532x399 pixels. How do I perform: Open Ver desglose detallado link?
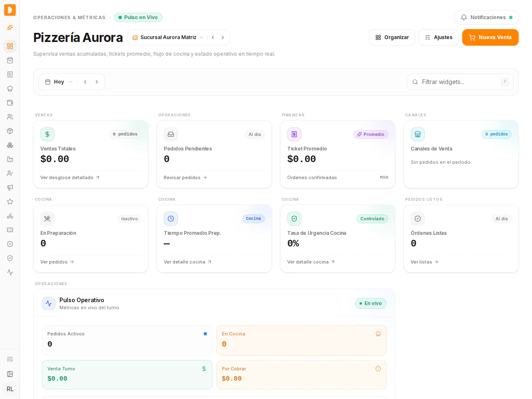[x=70, y=177]
